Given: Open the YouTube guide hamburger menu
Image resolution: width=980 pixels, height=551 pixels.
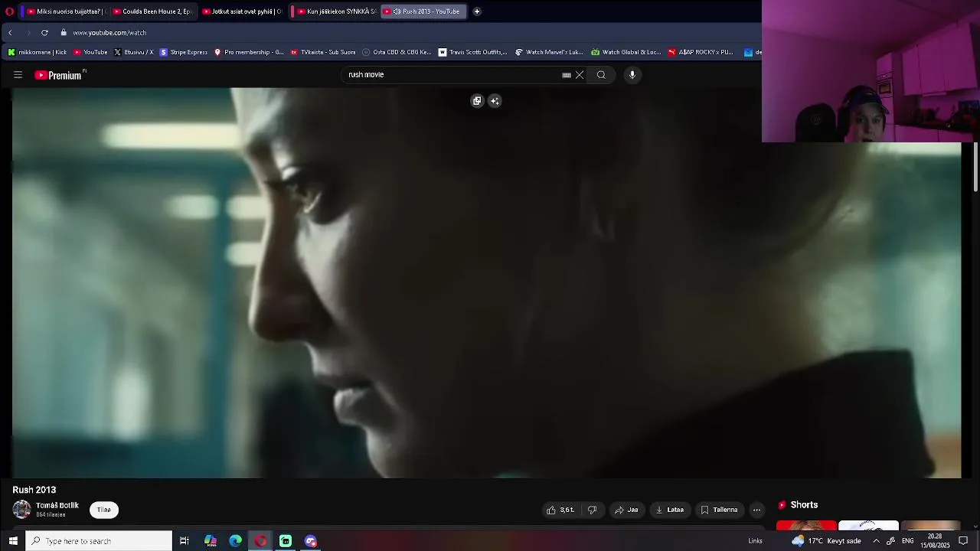Looking at the screenshot, I should 18,75.
